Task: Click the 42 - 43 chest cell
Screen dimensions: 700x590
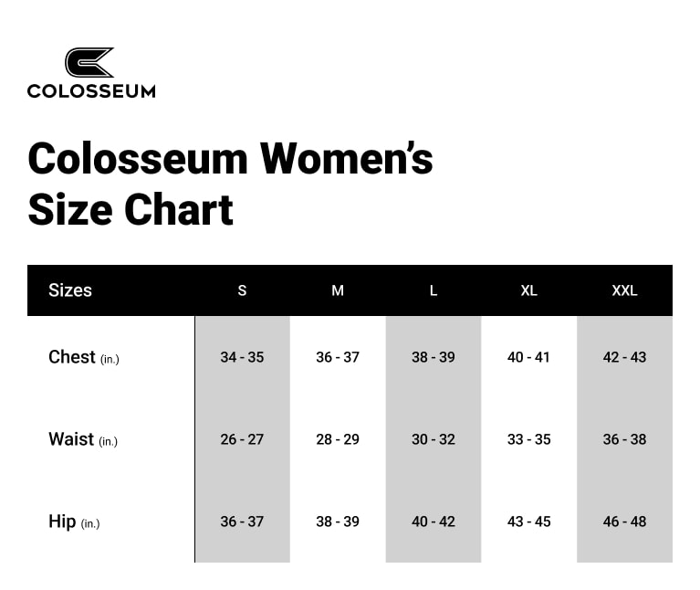Action: point(624,357)
